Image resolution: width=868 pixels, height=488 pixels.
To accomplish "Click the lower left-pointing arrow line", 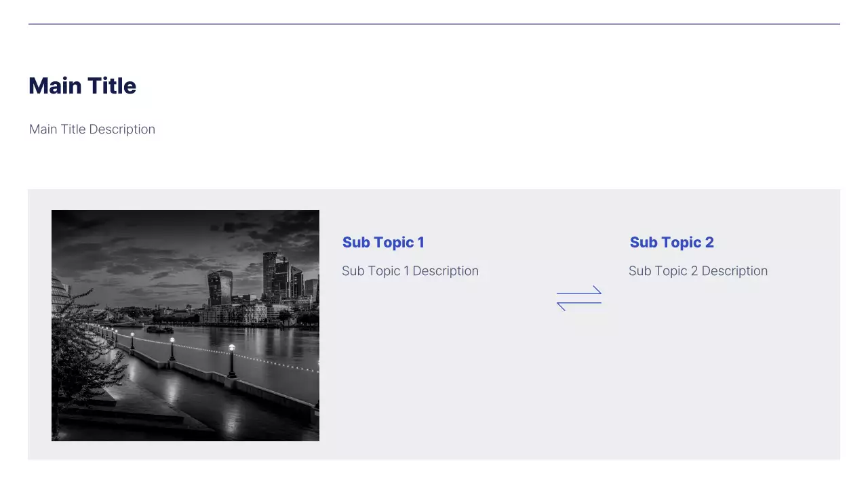I will (579, 303).
